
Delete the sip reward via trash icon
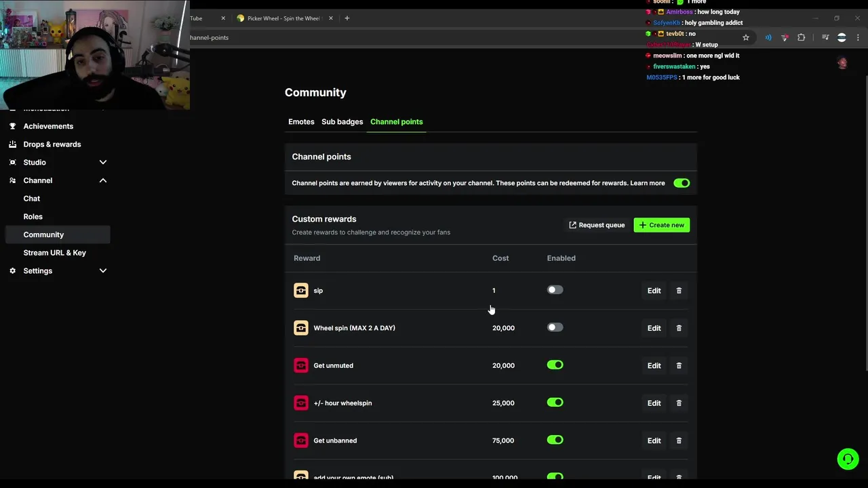click(x=679, y=291)
